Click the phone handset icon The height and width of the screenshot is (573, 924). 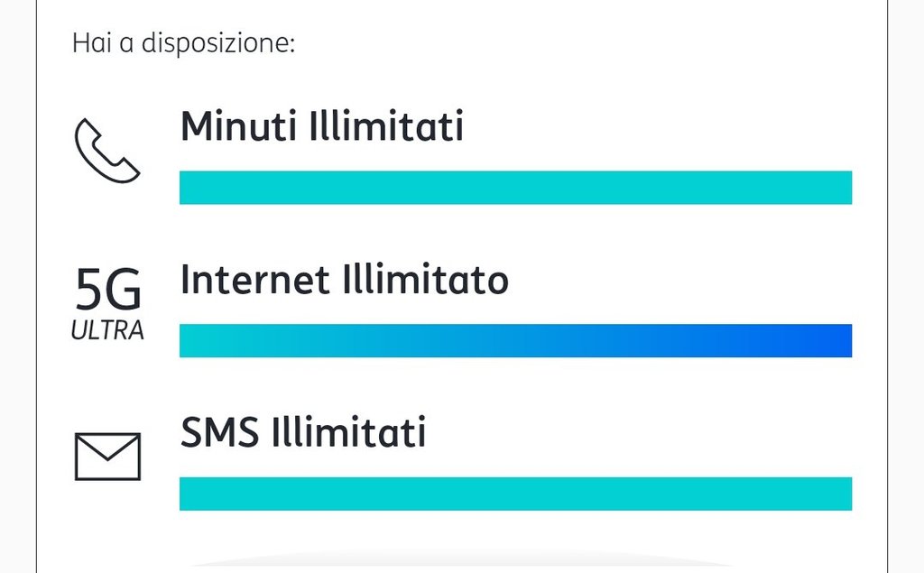click(x=106, y=151)
